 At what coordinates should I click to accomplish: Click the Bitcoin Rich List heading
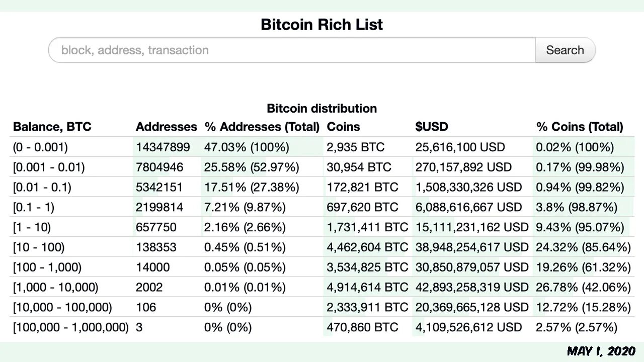(322, 25)
